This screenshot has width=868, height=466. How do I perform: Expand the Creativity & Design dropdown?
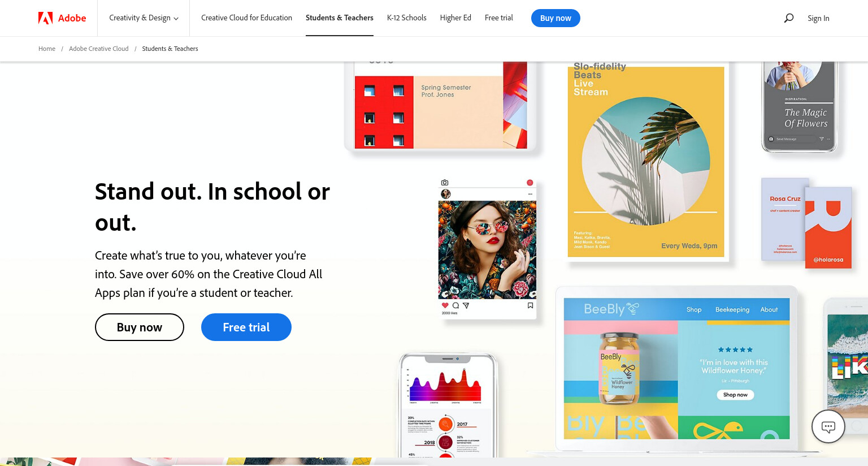[144, 18]
